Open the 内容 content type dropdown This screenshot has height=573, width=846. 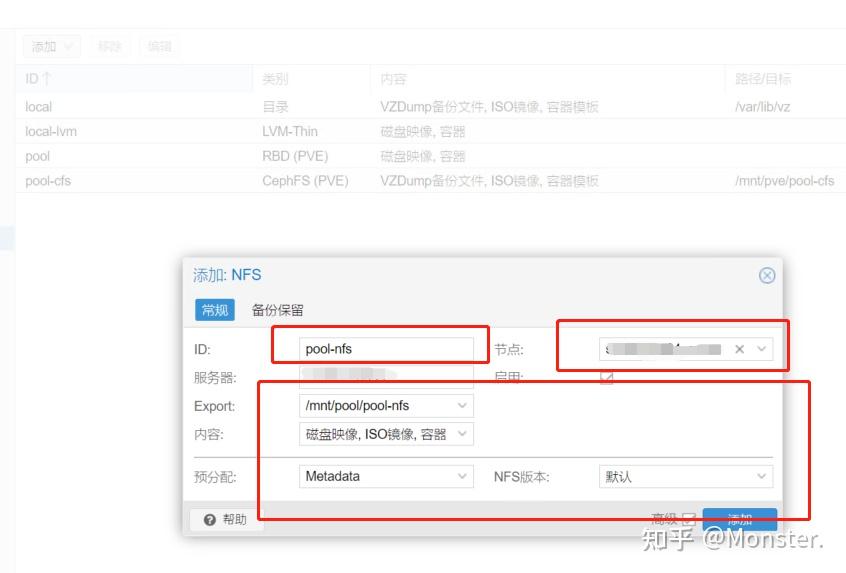(x=462, y=434)
